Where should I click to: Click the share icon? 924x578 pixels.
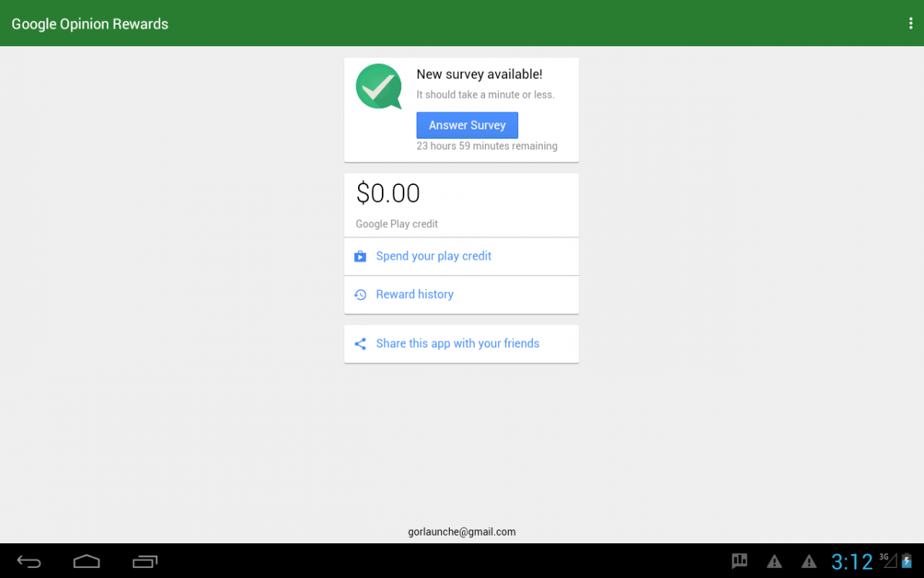(360, 344)
